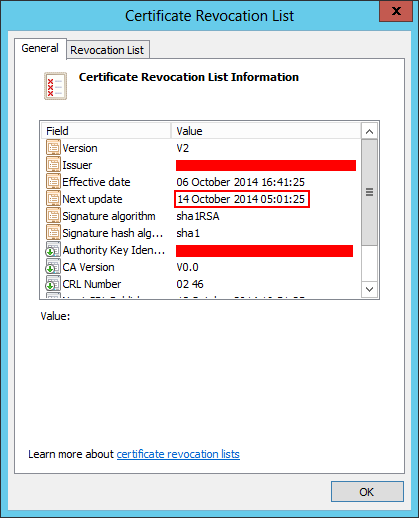
Task: Click the 06 October 2014 16:41:25 value
Action: point(240,182)
